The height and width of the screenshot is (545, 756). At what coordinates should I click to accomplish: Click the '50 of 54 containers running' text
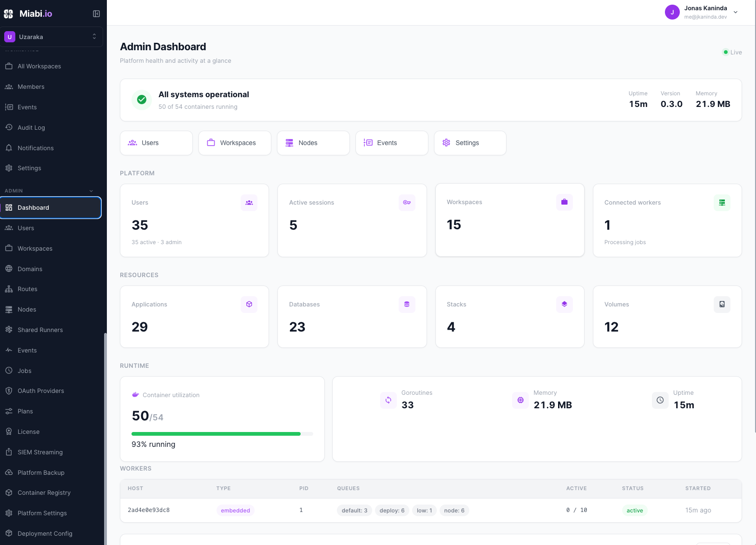(198, 107)
